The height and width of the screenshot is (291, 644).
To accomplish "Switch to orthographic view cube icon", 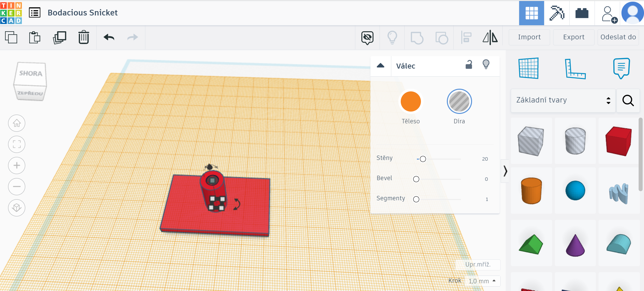I will click(17, 208).
